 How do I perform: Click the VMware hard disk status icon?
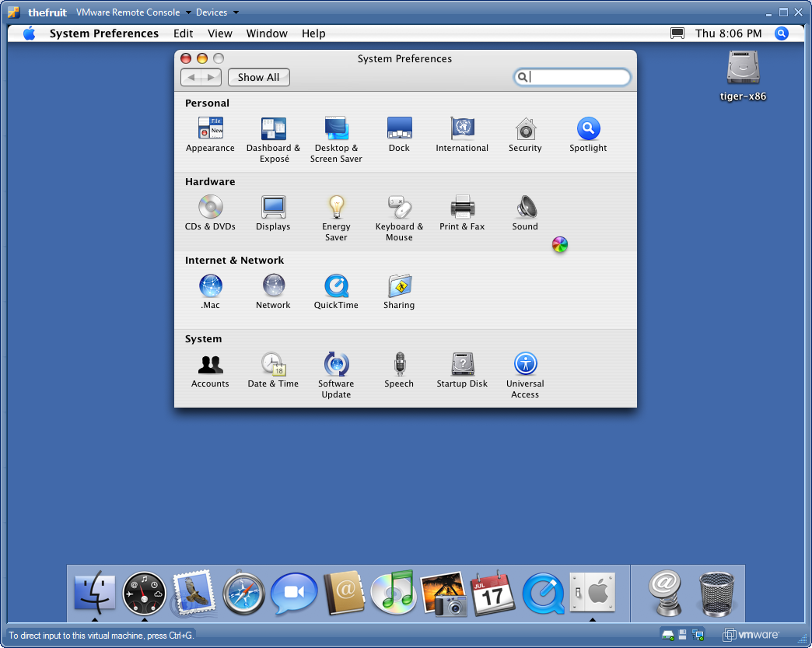click(x=667, y=635)
